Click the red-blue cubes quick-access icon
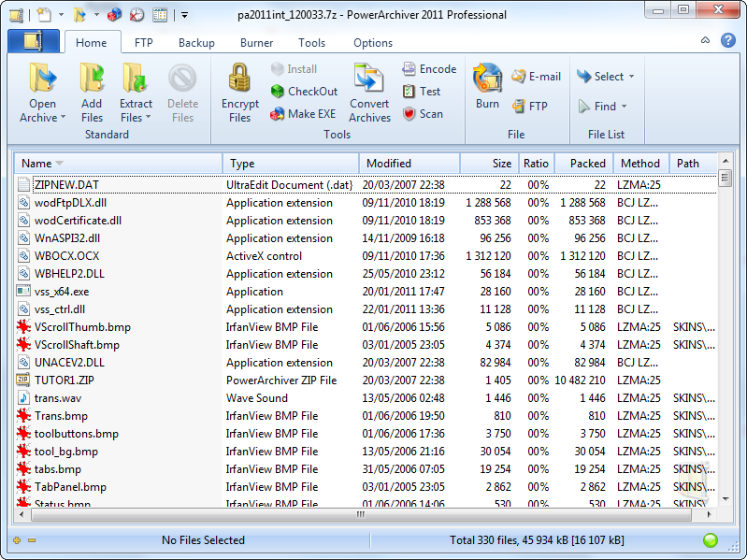Screen dimensions: 747x560 [114, 15]
